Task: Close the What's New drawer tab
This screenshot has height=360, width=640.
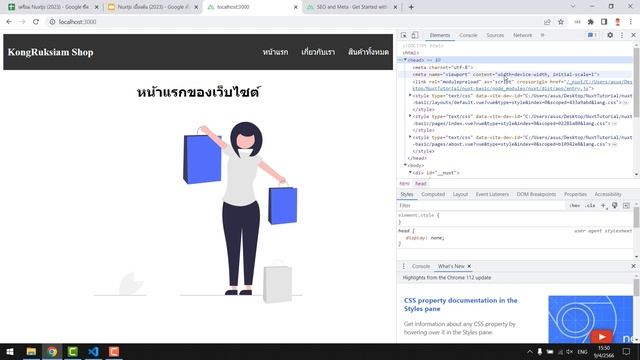Action: 469,266
